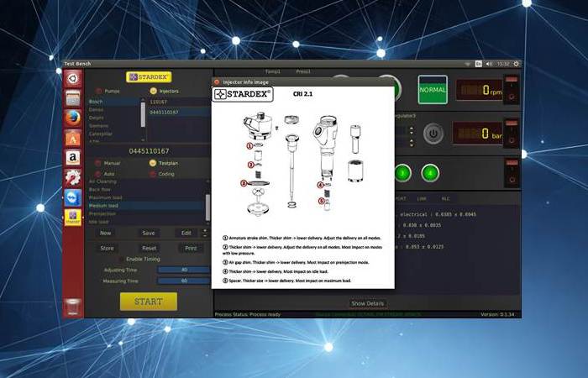This screenshot has width=588, height=378.
Task: Choose the Manual mode radio button
Action: (99, 164)
